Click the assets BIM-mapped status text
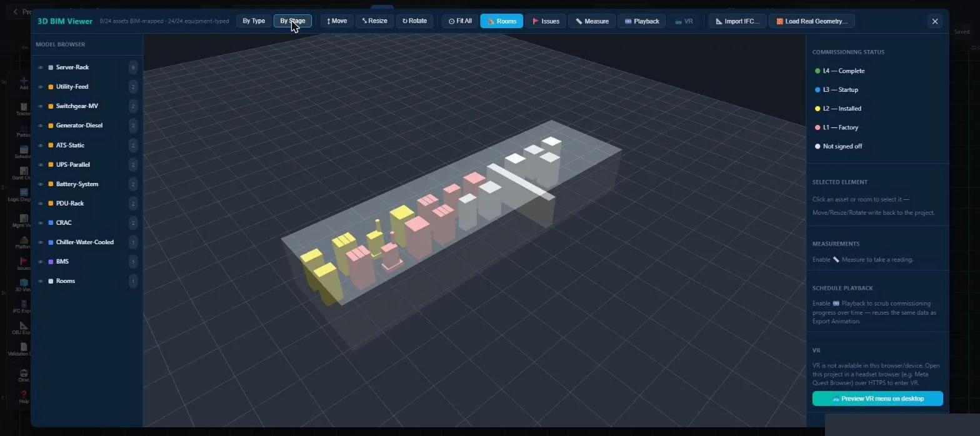 (x=164, y=21)
